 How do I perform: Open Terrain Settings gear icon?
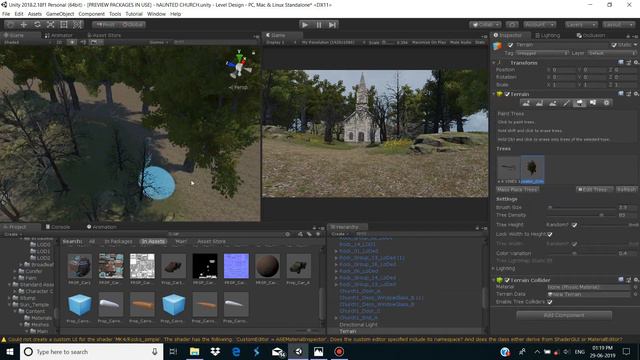[x=607, y=103]
